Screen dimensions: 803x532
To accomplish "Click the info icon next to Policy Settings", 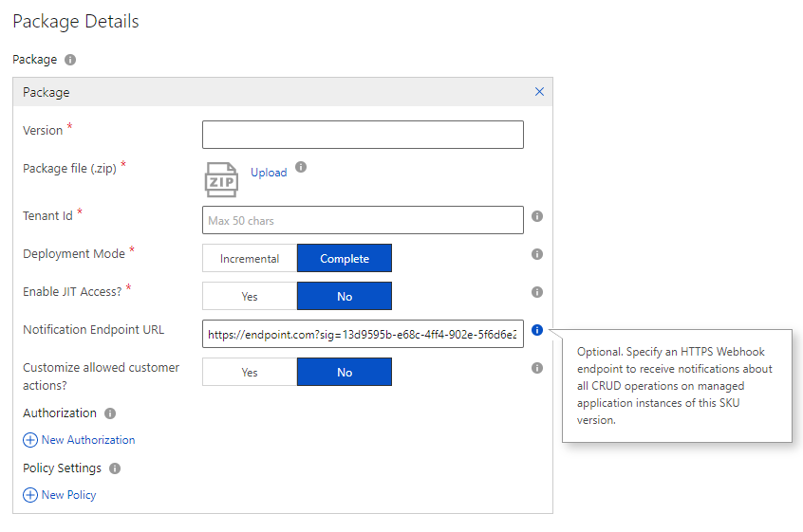I will [x=115, y=468].
